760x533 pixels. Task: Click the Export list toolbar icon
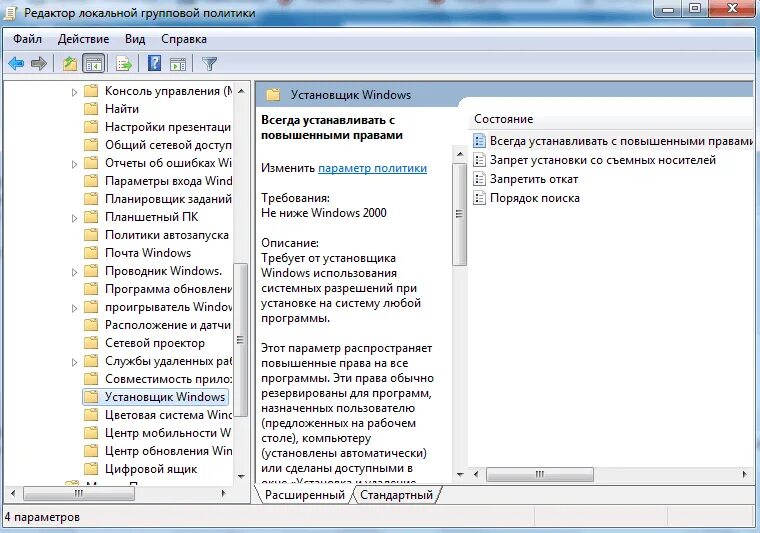(x=124, y=63)
